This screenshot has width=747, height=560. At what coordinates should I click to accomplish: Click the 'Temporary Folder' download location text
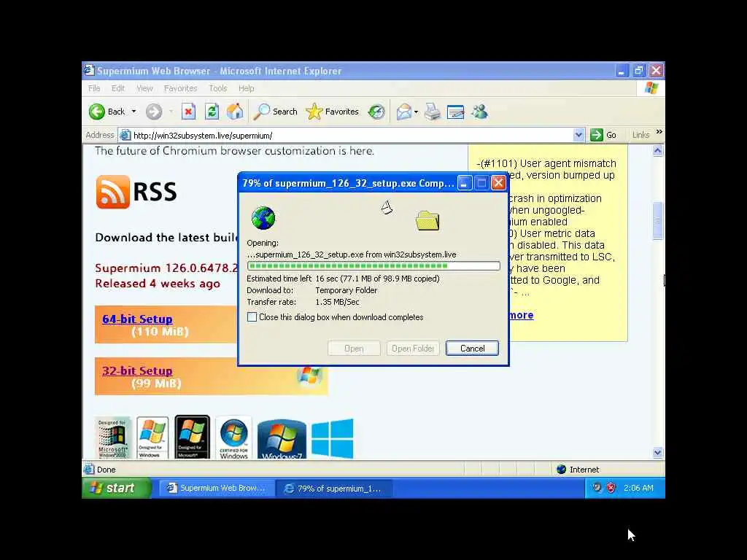(347, 290)
